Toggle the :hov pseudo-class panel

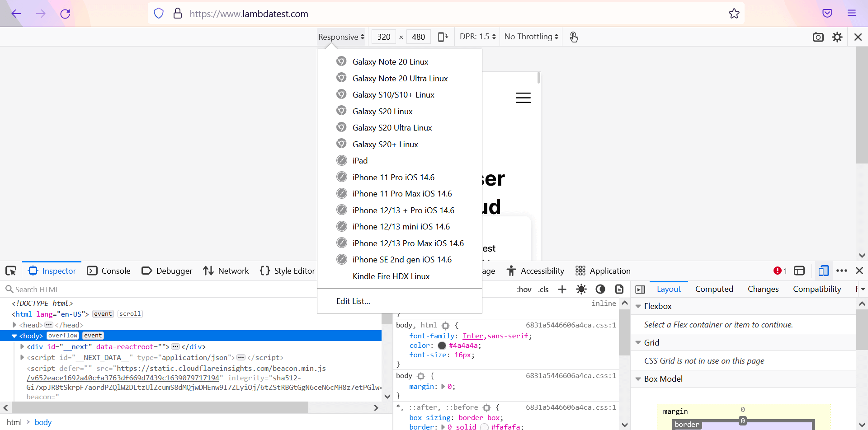pyautogui.click(x=524, y=290)
